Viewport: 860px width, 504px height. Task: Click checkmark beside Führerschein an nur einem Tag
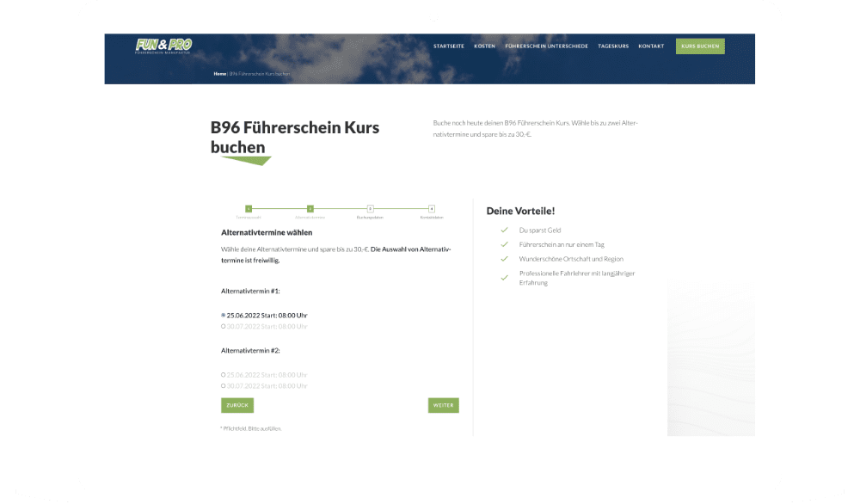(x=504, y=244)
